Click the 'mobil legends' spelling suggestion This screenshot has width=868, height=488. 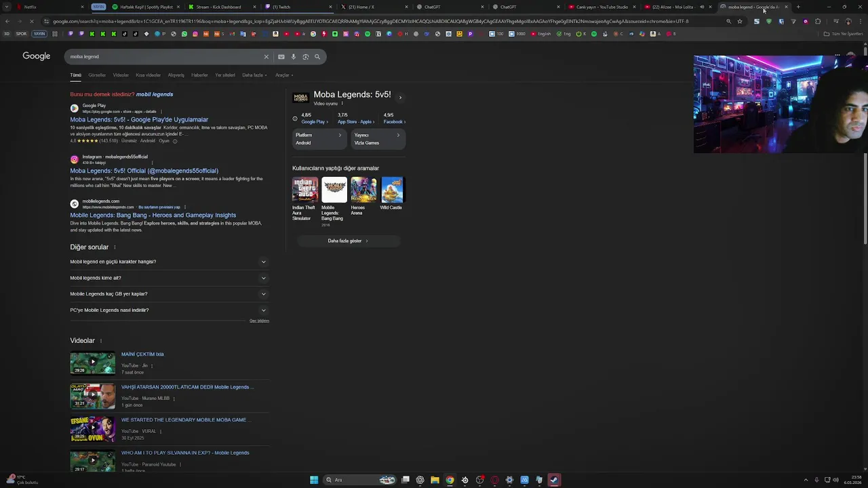click(x=155, y=94)
